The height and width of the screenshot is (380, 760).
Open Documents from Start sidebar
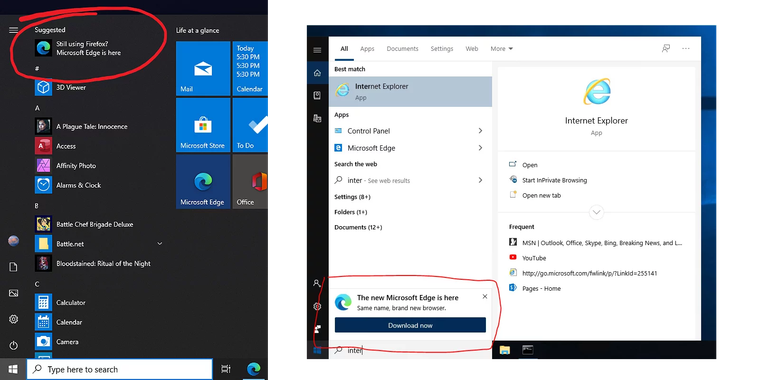pos(14,267)
